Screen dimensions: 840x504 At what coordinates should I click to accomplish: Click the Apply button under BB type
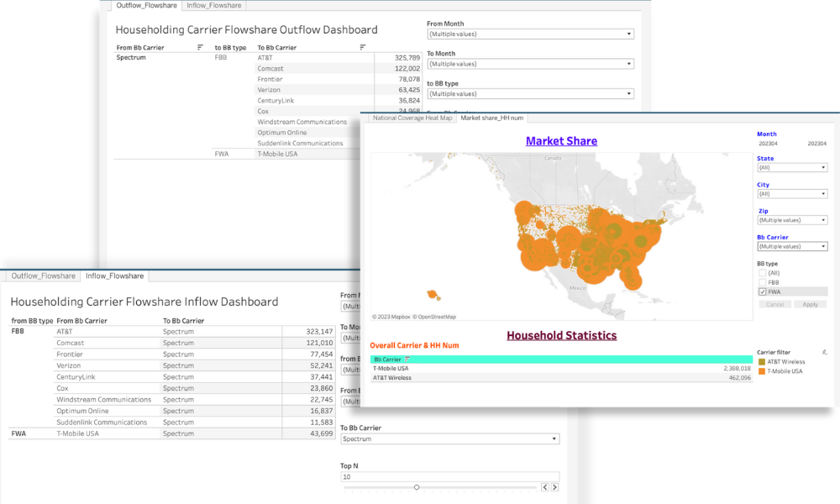click(810, 304)
